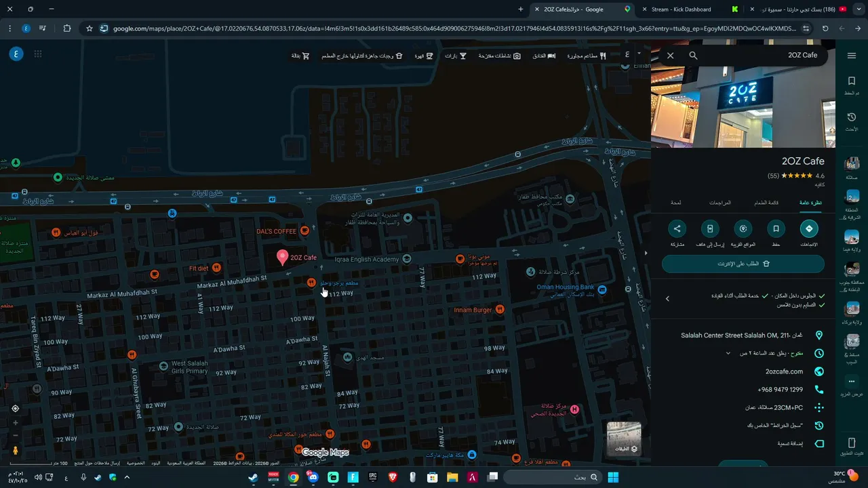
Task: Switch to the Menu tab
Action: click(766, 203)
